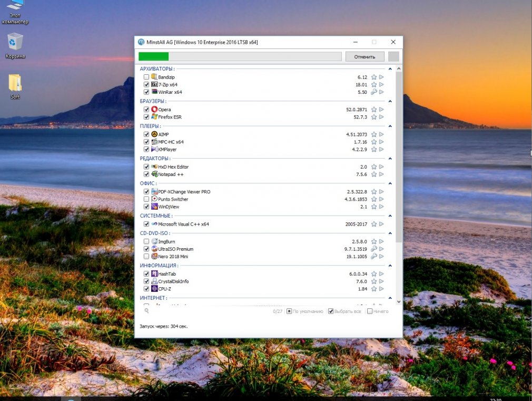Image resolution: width=532 pixels, height=401 pixels.
Task: Click the play arrow for MPC-HC x64
Action: coord(381,142)
